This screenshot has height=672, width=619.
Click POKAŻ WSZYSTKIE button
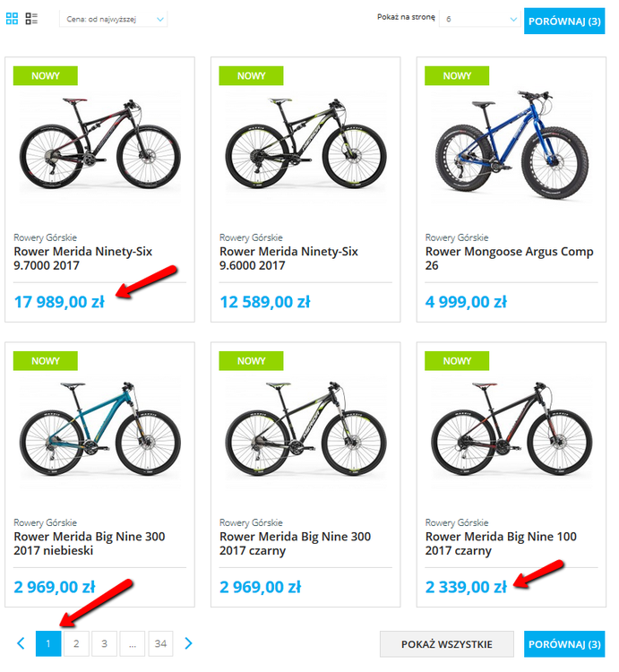(x=447, y=644)
